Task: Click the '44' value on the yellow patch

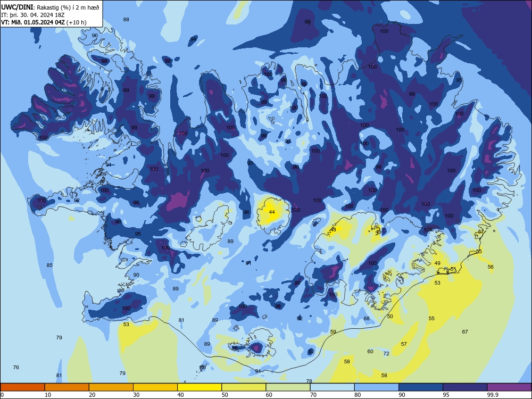Action: 272,212
